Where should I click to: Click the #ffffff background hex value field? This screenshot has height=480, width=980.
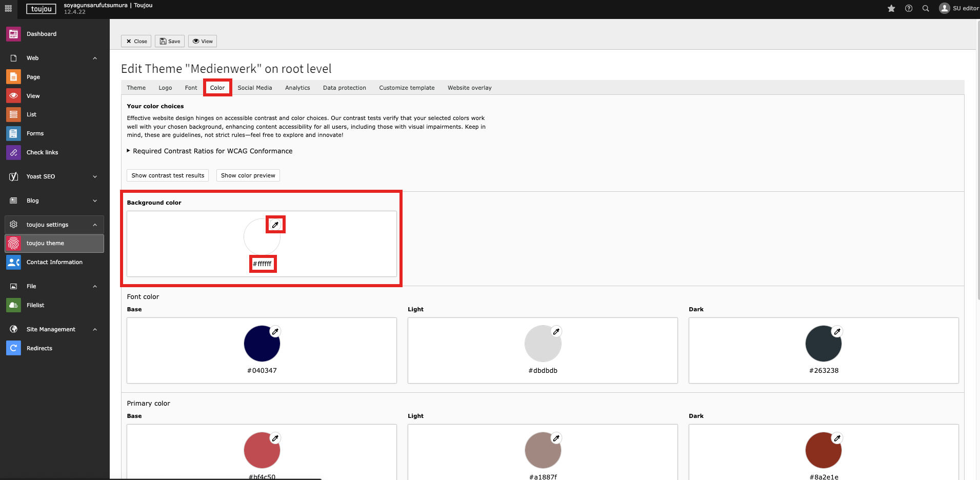(263, 264)
